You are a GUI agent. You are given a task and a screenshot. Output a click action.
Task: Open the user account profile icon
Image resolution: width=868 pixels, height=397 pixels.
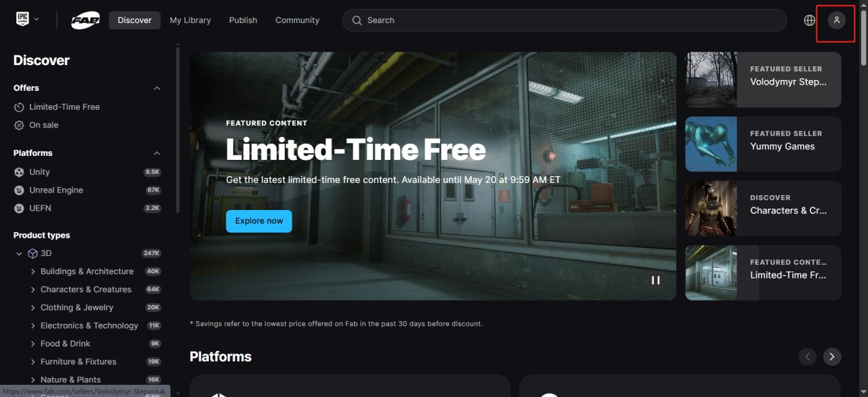pos(836,20)
